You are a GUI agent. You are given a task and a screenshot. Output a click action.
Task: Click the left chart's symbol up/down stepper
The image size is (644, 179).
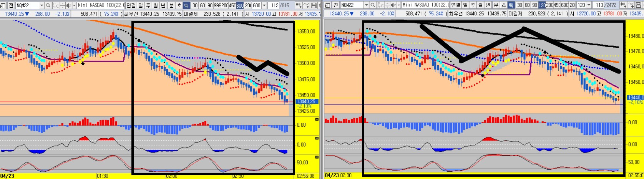(x=62, y=5)
